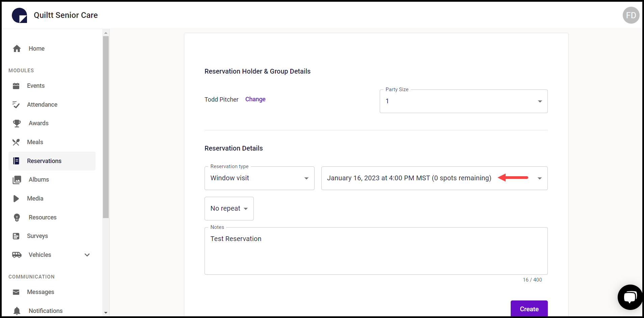Open Notifications under Communication
Viewport: 644px width, 318px height.
[52, 311]
